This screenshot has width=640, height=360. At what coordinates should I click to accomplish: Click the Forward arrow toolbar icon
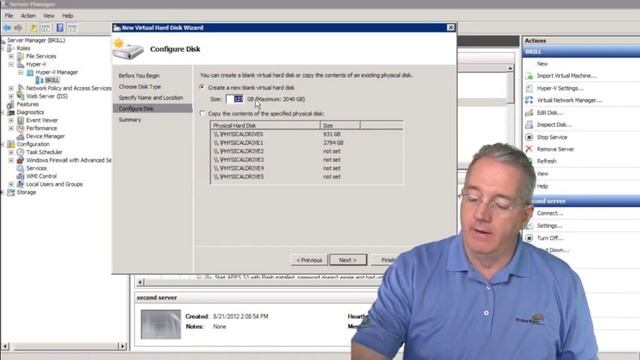18,28
